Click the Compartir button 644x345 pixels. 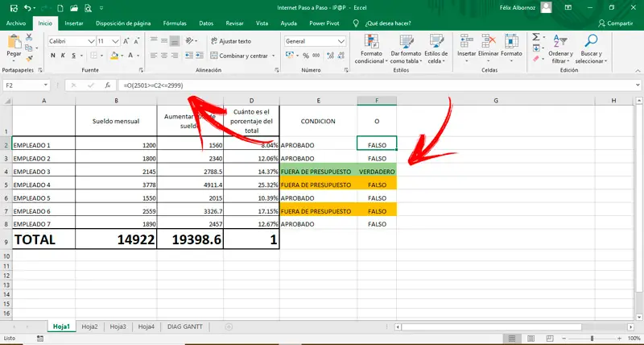point(615,23)
